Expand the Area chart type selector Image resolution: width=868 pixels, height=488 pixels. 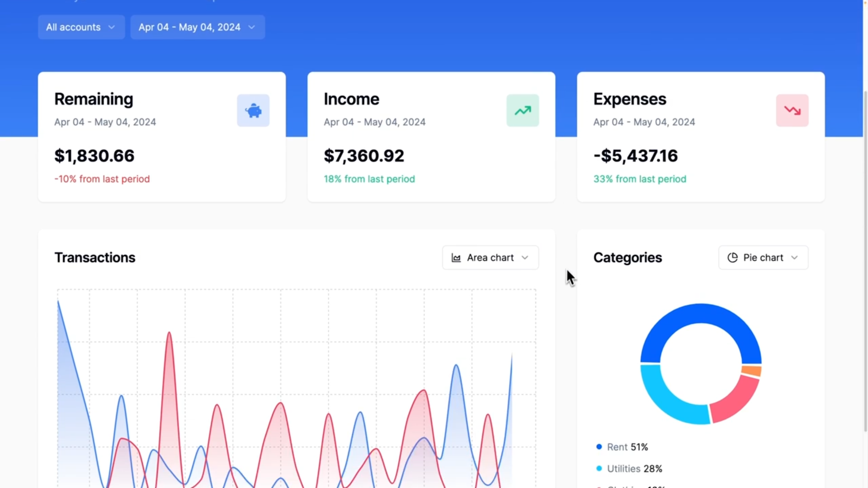pos(490,258)
